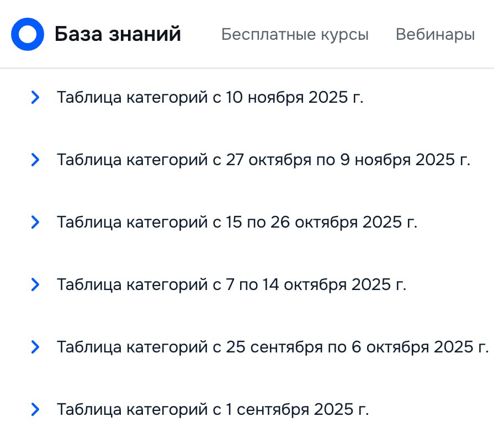494x448 pixels.
Task: Select «Таблица категорий с 27 октября по 9 ноября»
Action: point(263,160)
